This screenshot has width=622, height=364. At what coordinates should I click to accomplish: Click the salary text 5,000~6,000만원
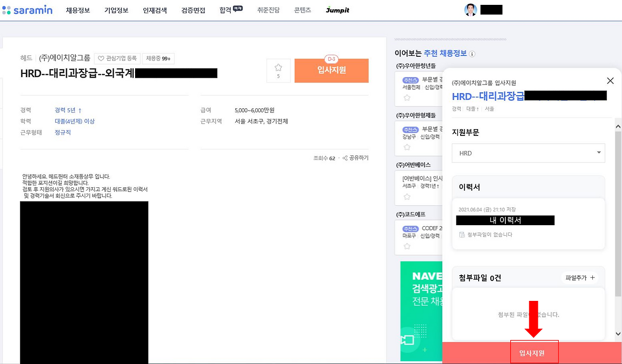tap(255, 110)
